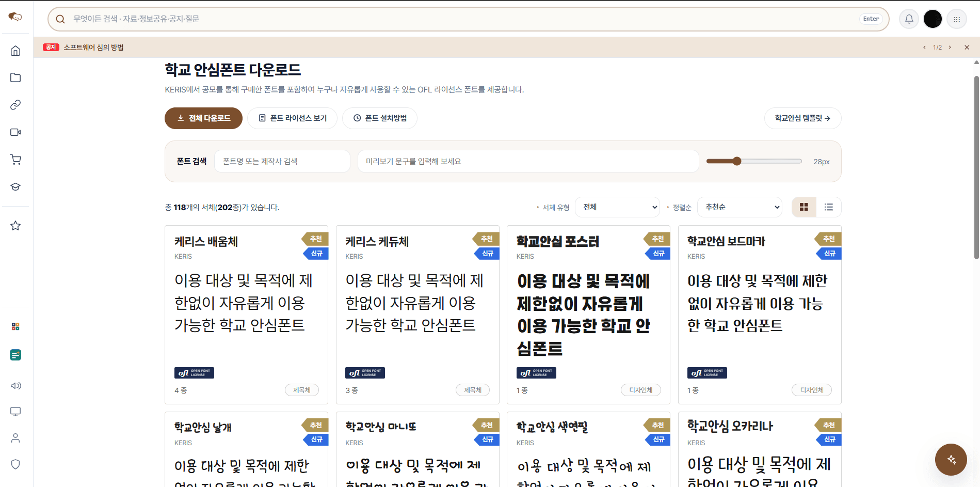The image size is (980, 487).
Task: Click the site logo at top left
Action: [15, 17]
